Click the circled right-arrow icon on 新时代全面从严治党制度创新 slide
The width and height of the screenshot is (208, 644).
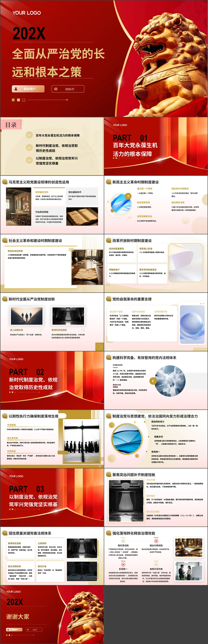99,347
